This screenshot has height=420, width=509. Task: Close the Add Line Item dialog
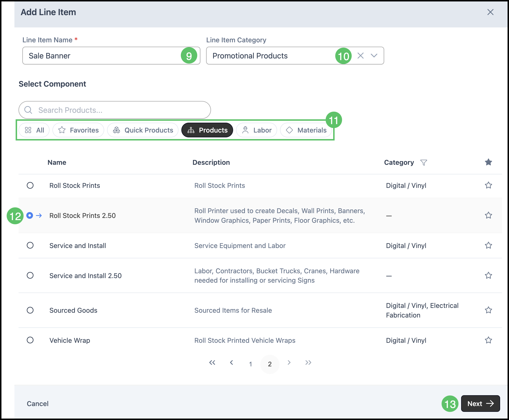(x=490, y=12)
